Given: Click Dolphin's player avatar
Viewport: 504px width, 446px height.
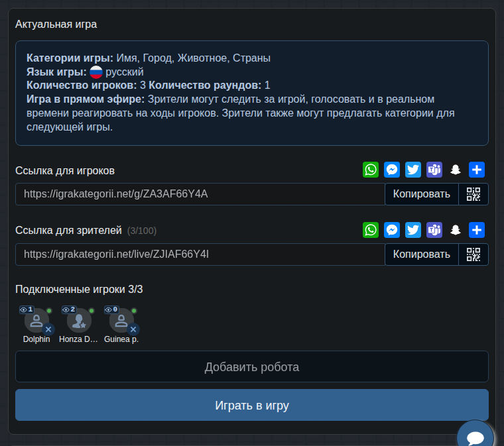Looking at the screenshot, I should (36, 321).
